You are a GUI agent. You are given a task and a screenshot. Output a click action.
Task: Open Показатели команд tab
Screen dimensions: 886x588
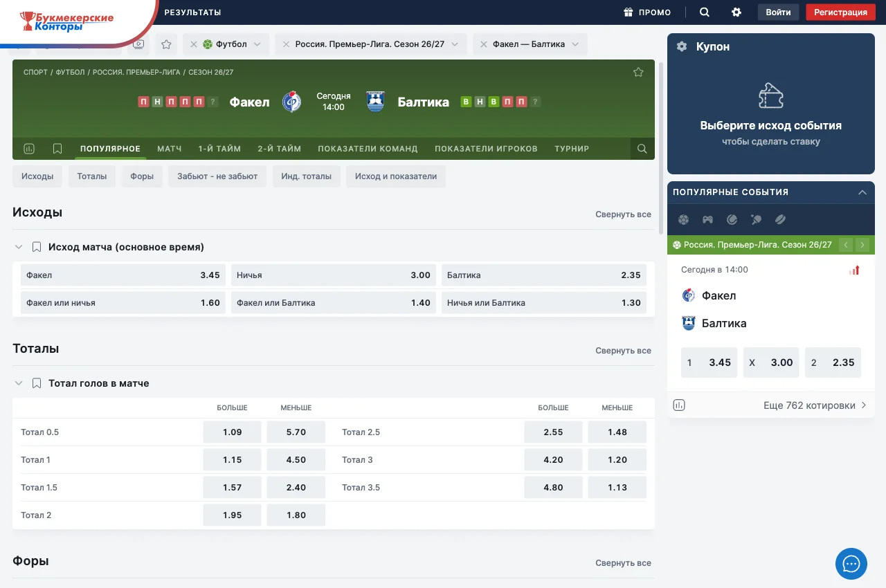pyautogui.click(x=368, y=149)
